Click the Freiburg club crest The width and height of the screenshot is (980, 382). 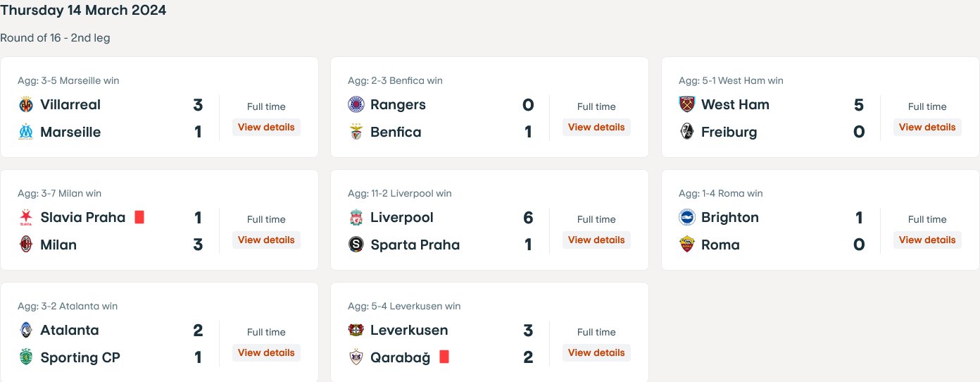687,132
